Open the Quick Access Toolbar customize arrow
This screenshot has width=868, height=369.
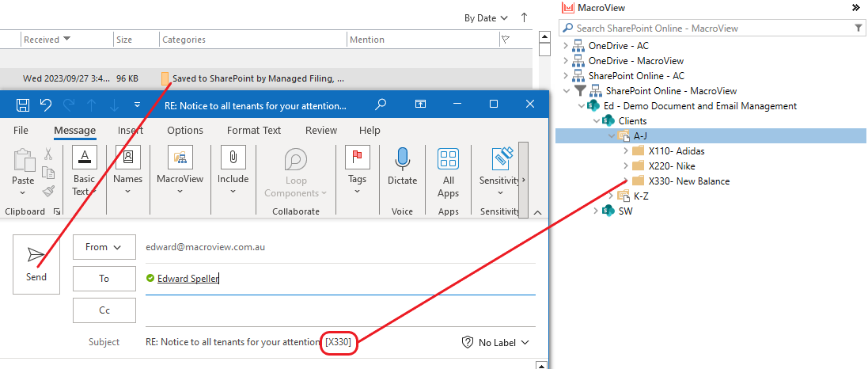click(138, 105)
